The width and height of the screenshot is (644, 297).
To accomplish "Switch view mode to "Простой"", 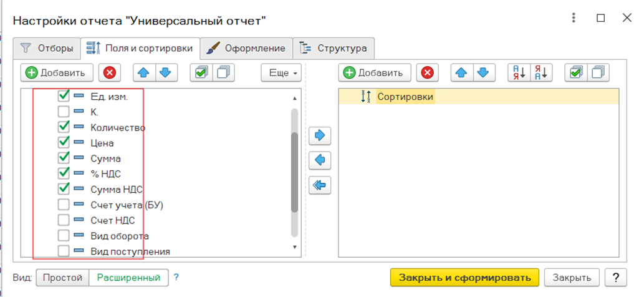I will 62,277.
